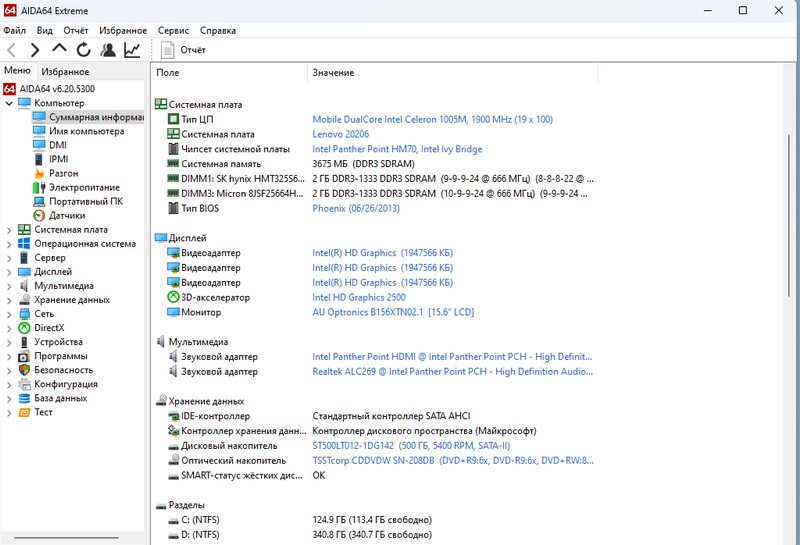Click the IPMI server icon in tree
This screenshot has height=545, width=800.
39,159
